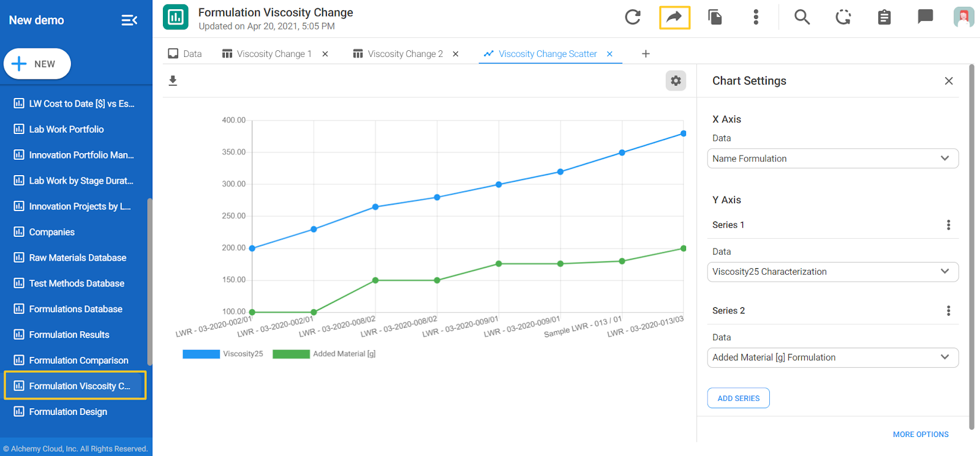Open the green dashboard app icon
Viewport: 980px width, 456px height.
176,17
